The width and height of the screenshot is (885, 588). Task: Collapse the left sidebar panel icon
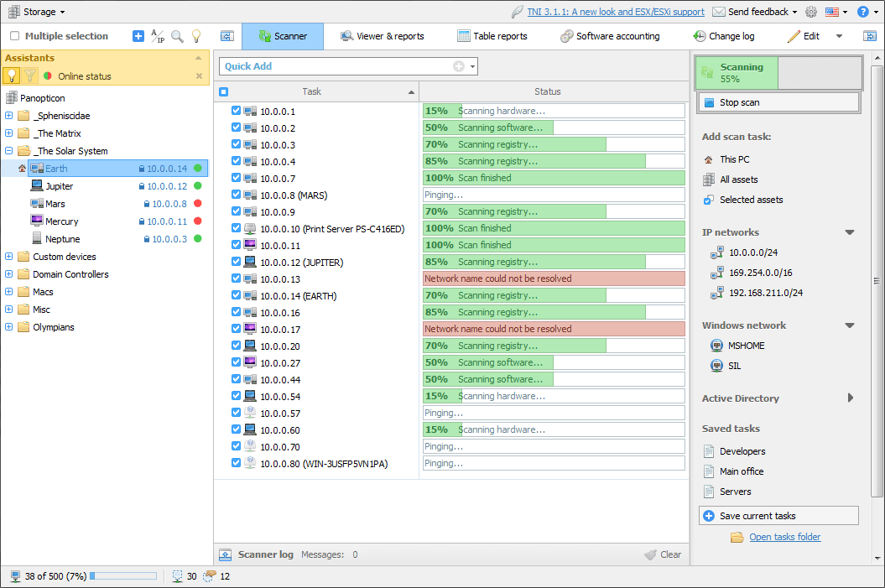[x=226, y=36]
